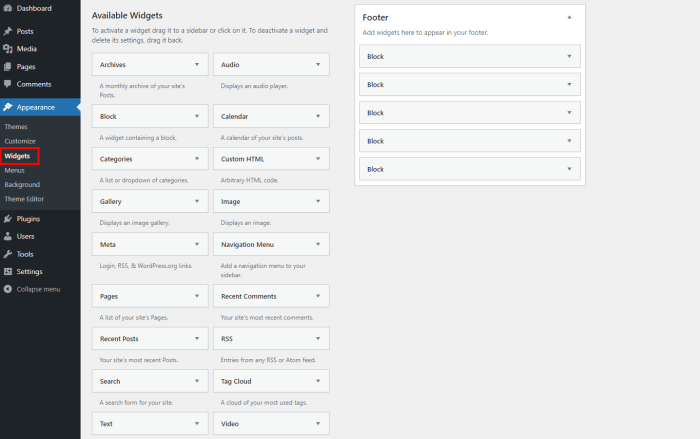The height and width of the screenshot is (439, 700).
Task: Expand the Recent Posts widget arrow
Action: point(197,339)
